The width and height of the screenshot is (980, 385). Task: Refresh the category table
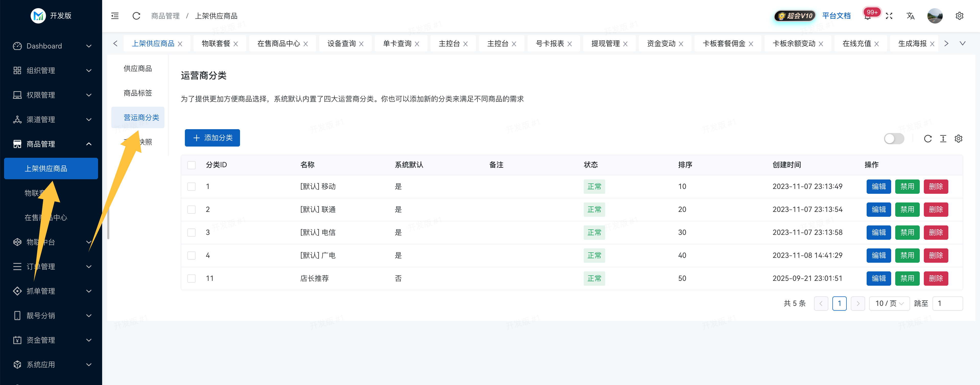927,138
